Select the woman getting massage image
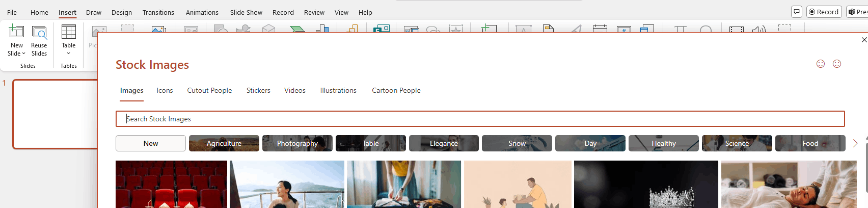868x208 pixels. tap(789, 184)
